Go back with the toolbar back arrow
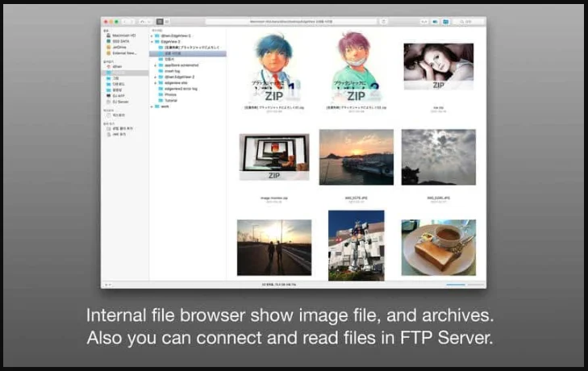The image size is (588, 371). [x=125, y=22]
